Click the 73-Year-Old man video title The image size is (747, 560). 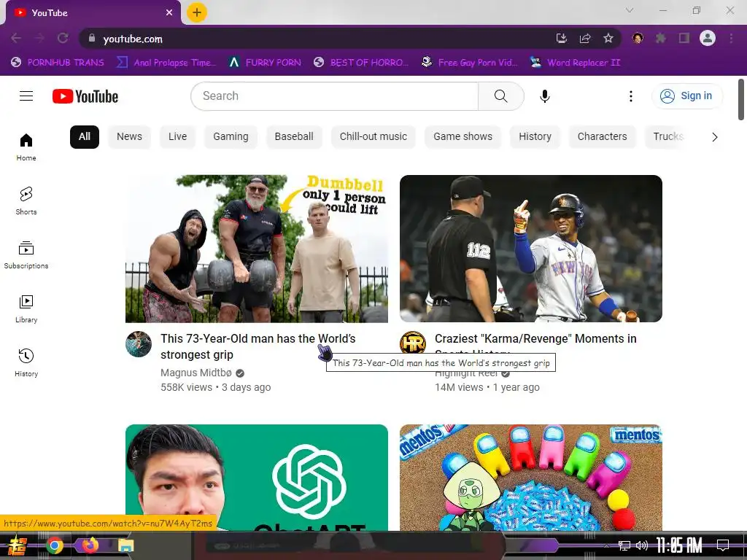pyautogui.click(x=258, y=346)
